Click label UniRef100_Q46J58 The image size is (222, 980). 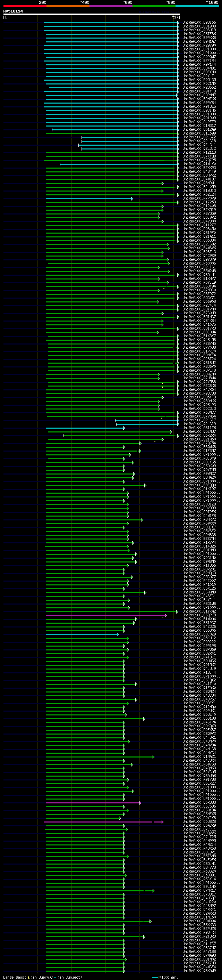tap(199, 340)
